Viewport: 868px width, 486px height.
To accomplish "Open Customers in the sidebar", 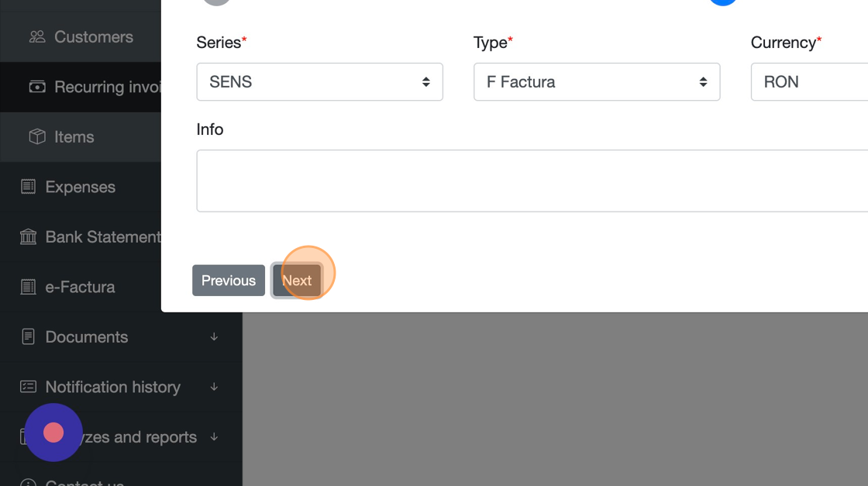I will pyautogui.click(x=93, y=37).
